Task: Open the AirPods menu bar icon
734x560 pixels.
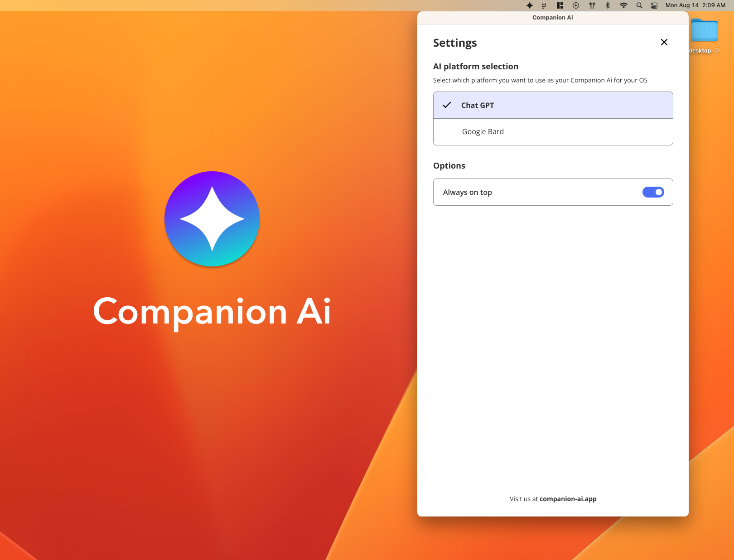Action: (x=592, y=5)
